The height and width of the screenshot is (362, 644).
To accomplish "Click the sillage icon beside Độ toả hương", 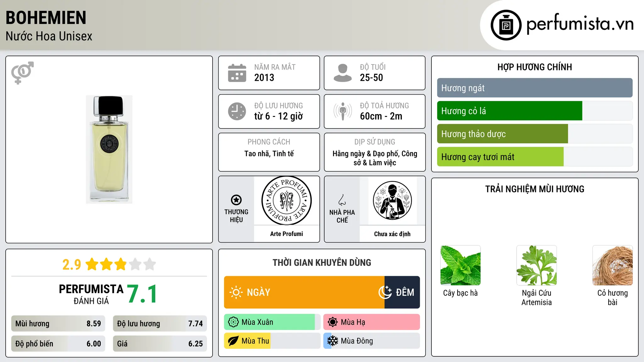I will coord(343,111).
